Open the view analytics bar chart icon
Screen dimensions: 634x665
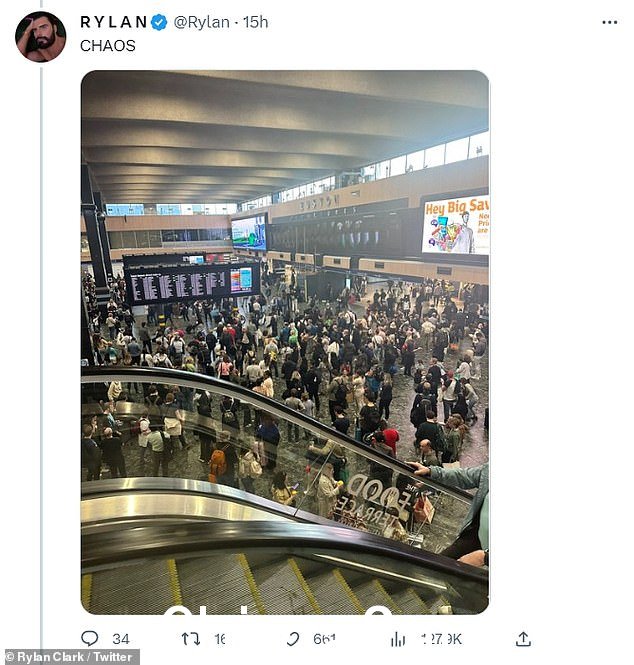[x=397, y=639]
